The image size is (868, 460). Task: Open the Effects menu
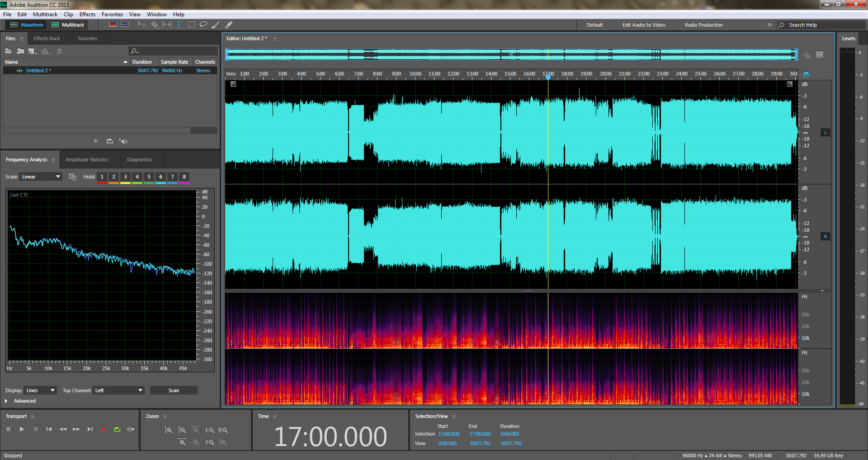87,14
